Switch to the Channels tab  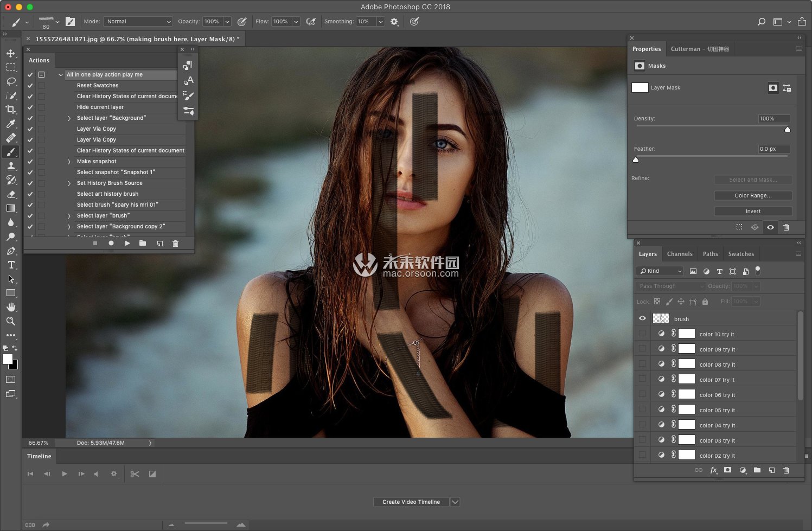(679, 254)
